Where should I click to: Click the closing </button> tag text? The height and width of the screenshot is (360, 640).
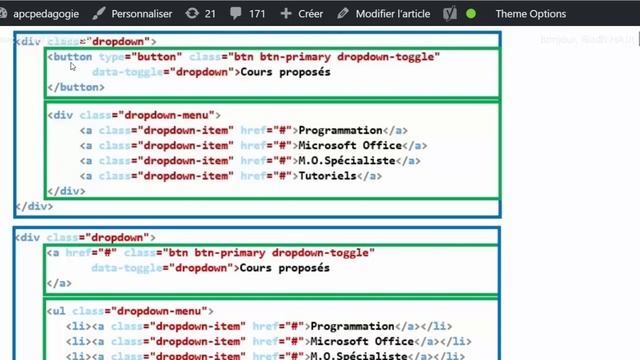pyautogui.click(x=76, y=87)
